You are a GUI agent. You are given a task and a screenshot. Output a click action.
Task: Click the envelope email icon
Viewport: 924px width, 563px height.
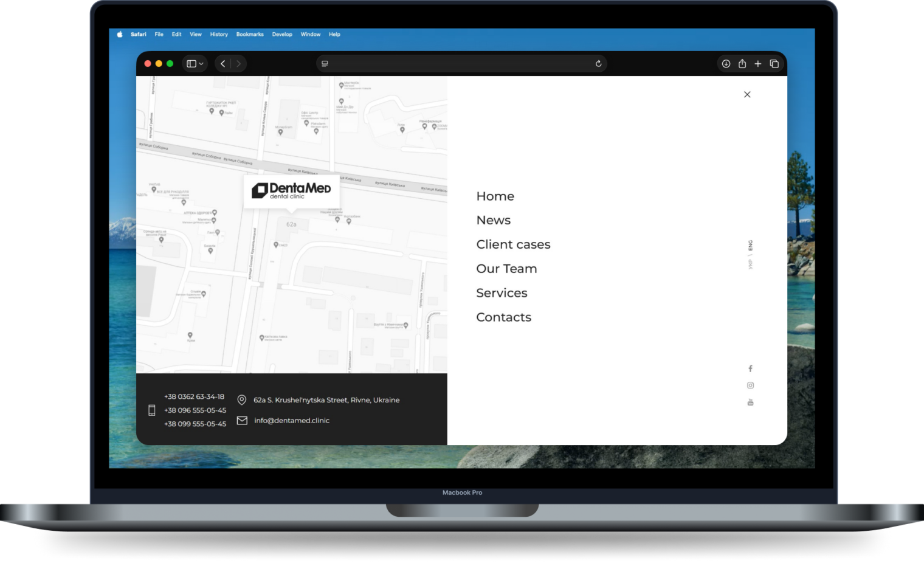[x=242, y=421]
